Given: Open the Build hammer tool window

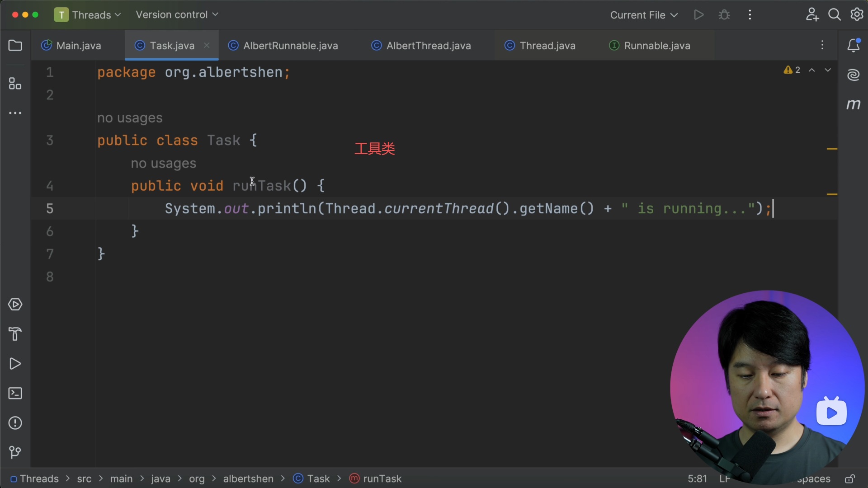Looking at the screenshot, I should pos(15,334).
